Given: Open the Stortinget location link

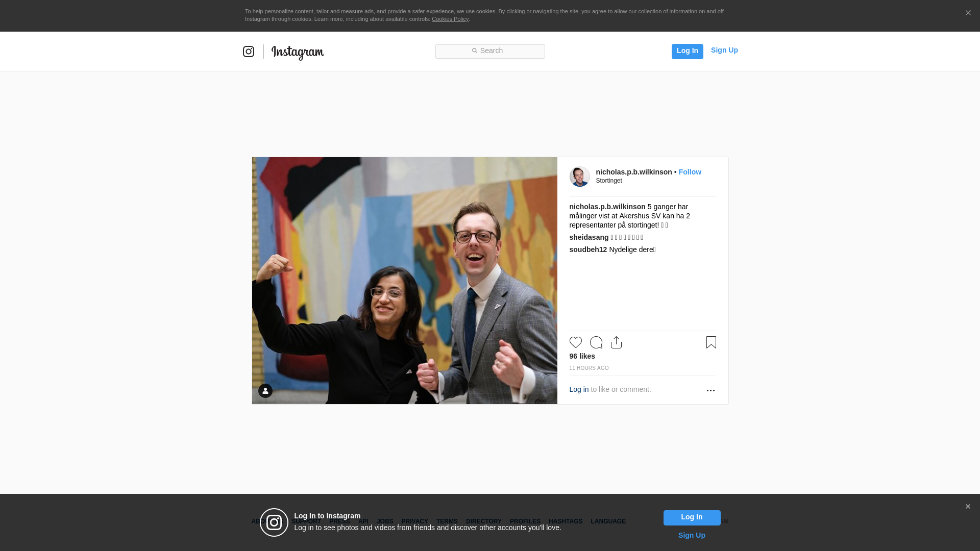Looking at the screenshot, I should coord(609,181).
